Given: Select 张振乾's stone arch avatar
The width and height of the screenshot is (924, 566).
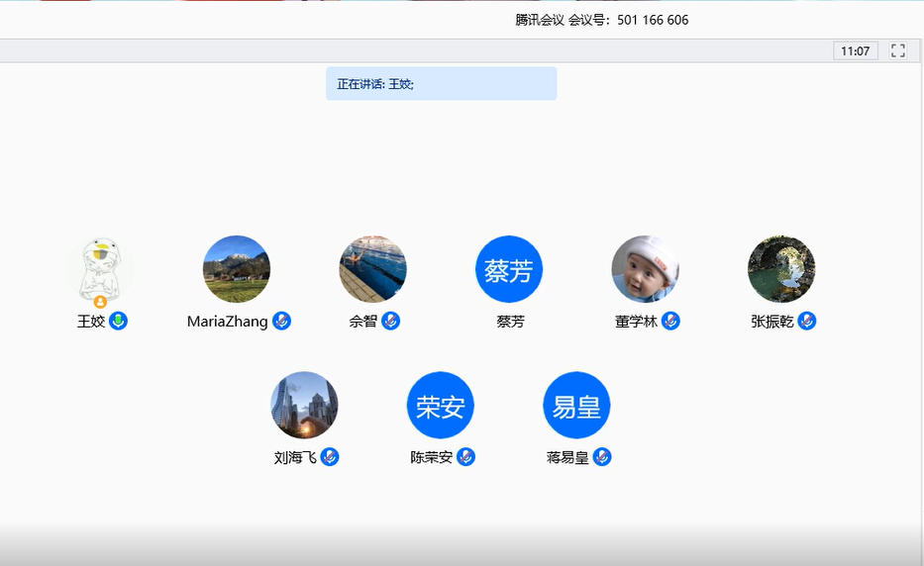Looking at the screenshot, I should [781, 269].
